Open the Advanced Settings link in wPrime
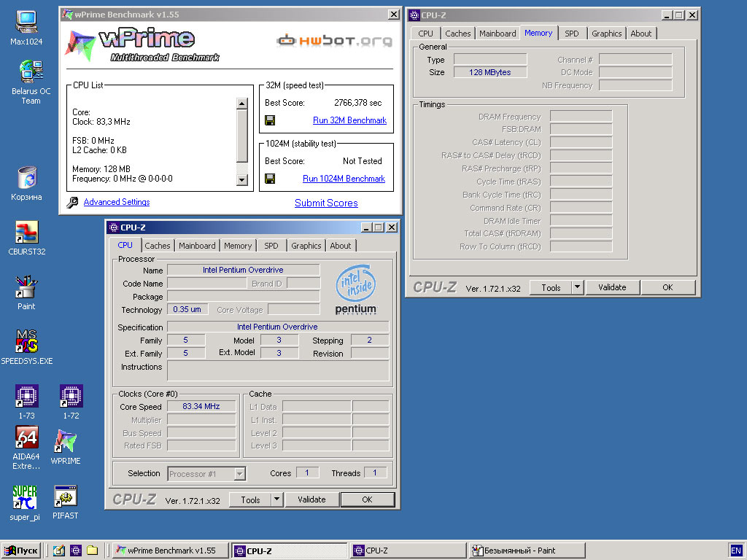The height and width of the screenshot is (560, 747). (117, 203)
